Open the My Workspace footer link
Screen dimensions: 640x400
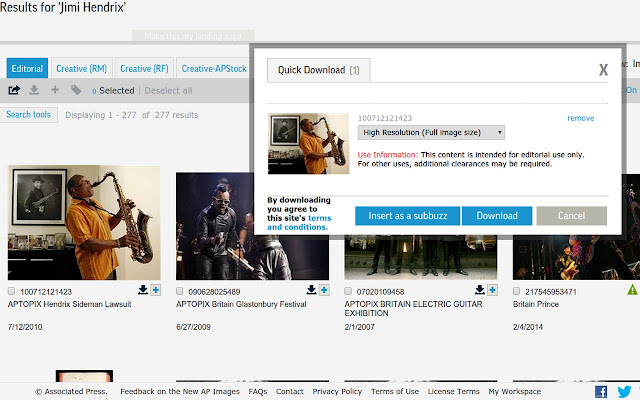(x=515, y=391)
